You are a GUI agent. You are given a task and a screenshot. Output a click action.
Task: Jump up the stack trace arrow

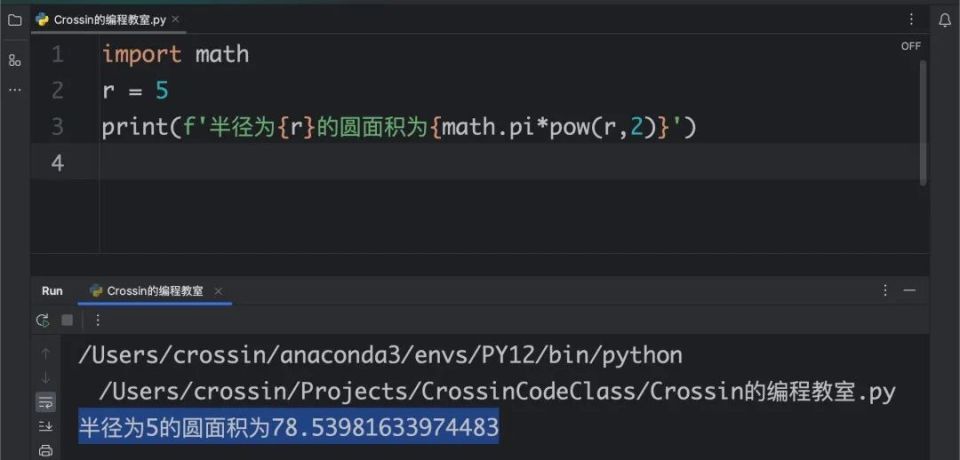45,354
